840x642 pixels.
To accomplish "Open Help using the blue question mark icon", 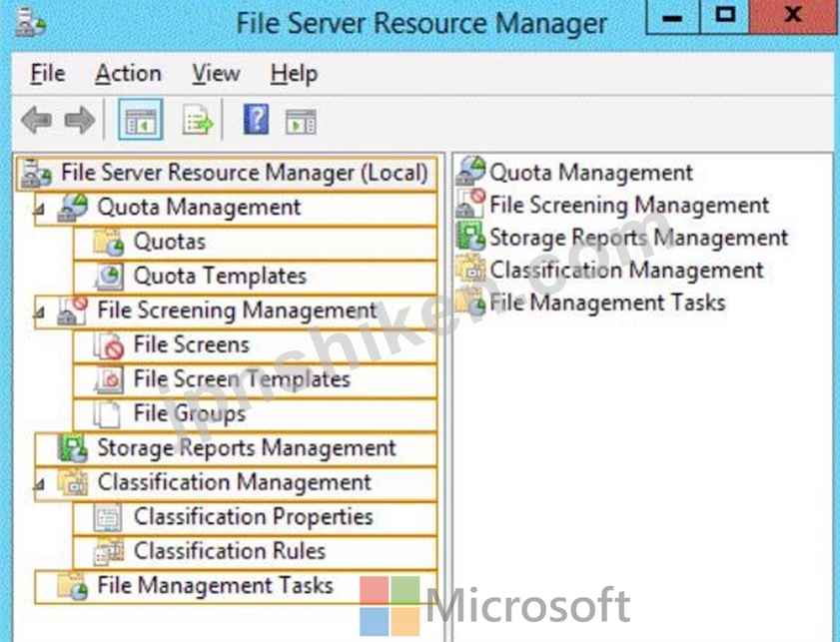I will [256, 119].
